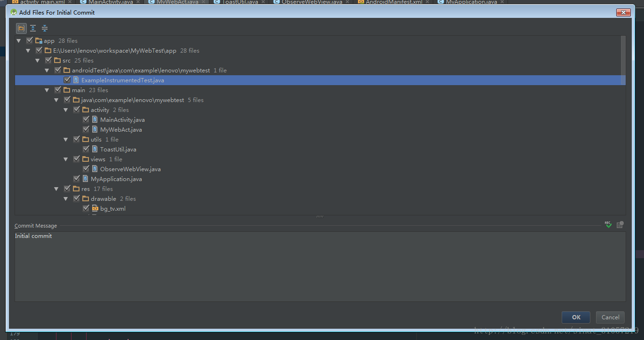This screenshot has height=340, width=644.
Task: Collapse the androidTest package node
Action: point(47,71)
